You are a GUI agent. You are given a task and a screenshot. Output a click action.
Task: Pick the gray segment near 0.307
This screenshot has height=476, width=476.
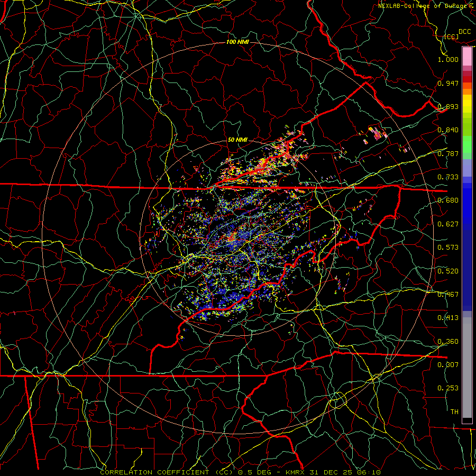(x=467, y=368)
